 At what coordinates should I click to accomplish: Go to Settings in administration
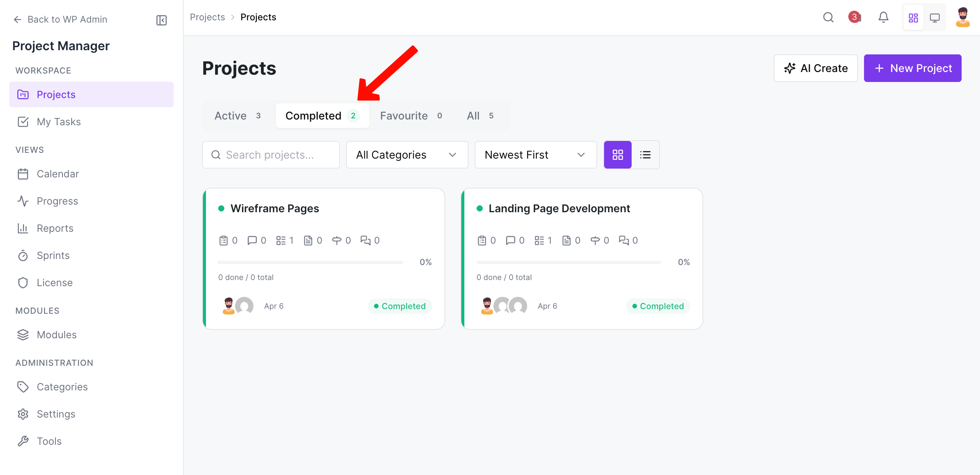click(x=56, y=414)
